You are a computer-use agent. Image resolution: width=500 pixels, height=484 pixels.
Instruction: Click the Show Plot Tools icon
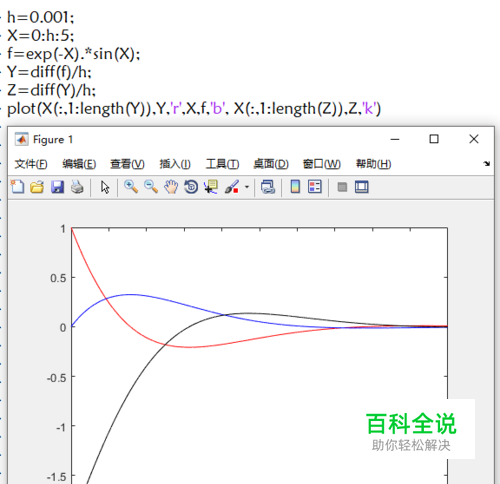362,187
